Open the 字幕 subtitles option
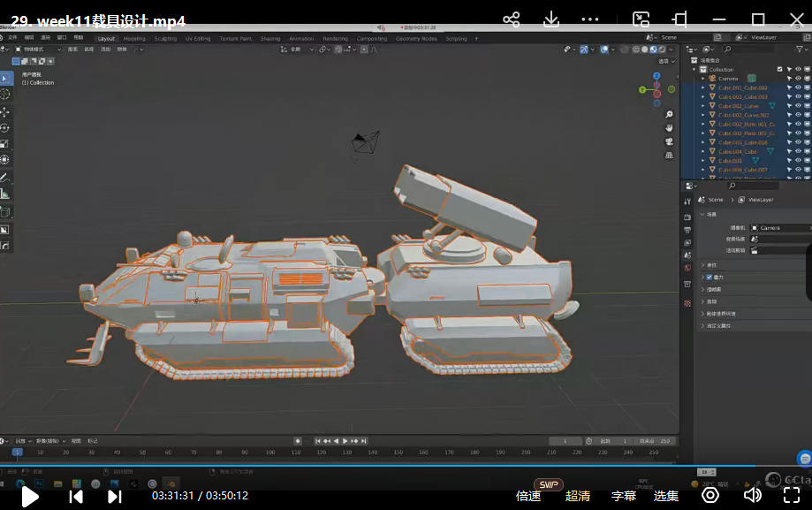 [624, 496]
